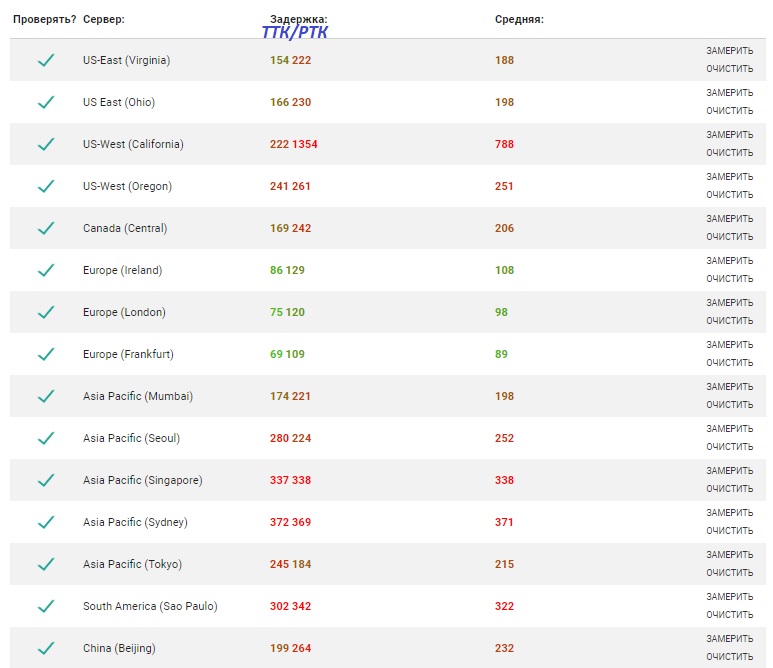Click ЗАМЕРИТЬ for US-East (Virginia)
Screen dimensions: 773x668
coord(729,50)
